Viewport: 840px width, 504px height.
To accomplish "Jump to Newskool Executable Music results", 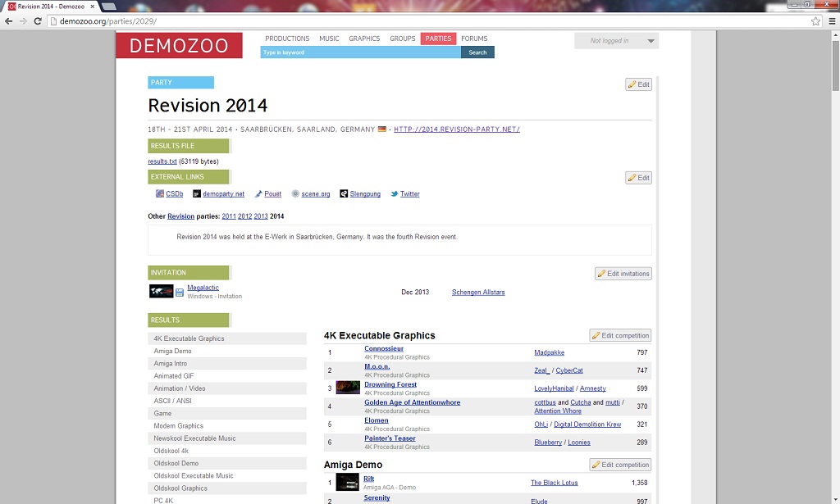I will (x=227, y=438).
